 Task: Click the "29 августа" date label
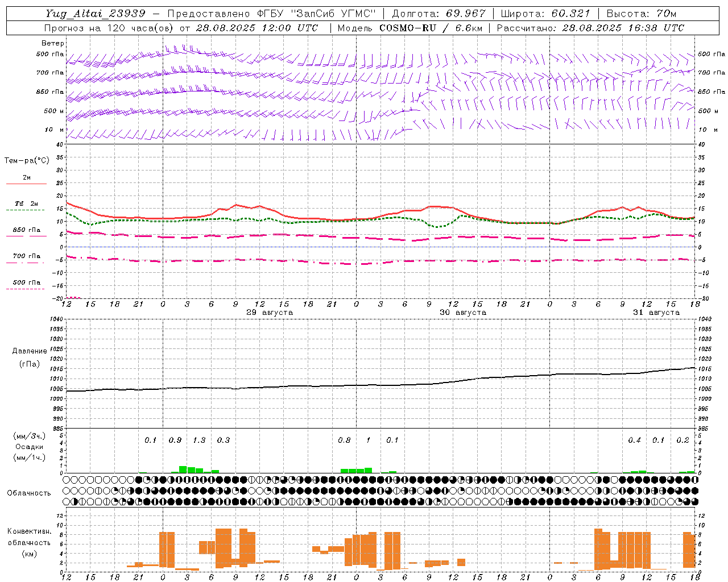[270, 313]
